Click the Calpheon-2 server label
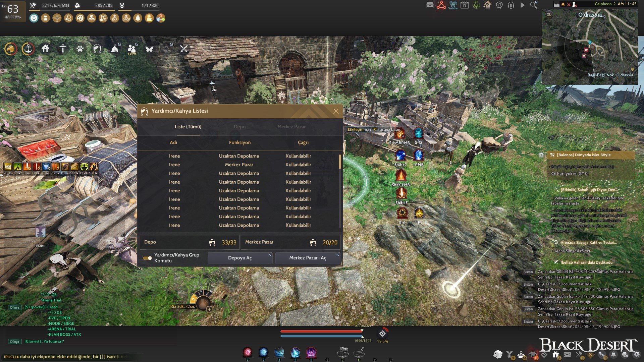This screenshot has width=644, height=362. pyautogui.click(x=605, y=4)
